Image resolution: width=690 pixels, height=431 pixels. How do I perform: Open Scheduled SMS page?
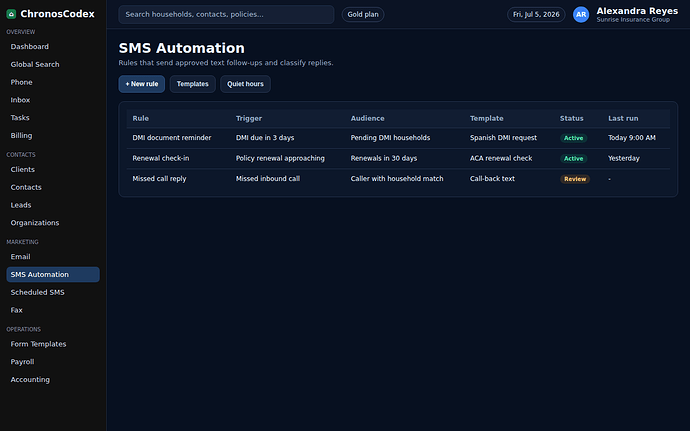pos(53,292)
